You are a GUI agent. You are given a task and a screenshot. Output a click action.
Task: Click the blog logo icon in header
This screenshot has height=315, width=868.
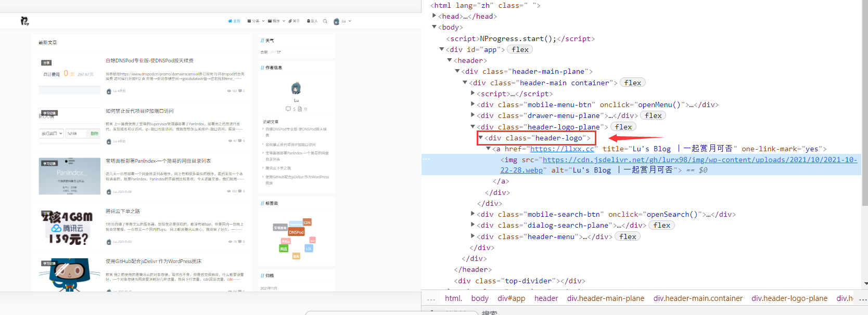tap(24, 21)
